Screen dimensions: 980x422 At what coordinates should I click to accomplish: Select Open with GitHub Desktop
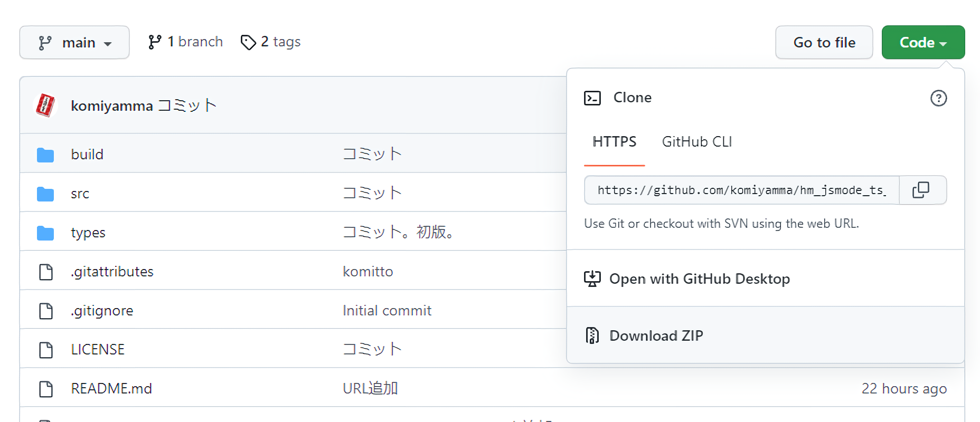tap(699, 279)
